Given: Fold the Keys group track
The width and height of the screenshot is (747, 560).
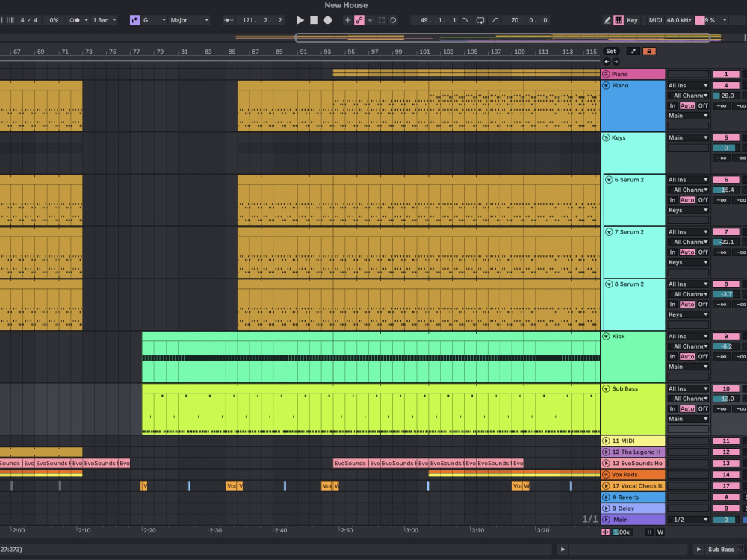Looking at the screenshot, I should tap(606, 137).
